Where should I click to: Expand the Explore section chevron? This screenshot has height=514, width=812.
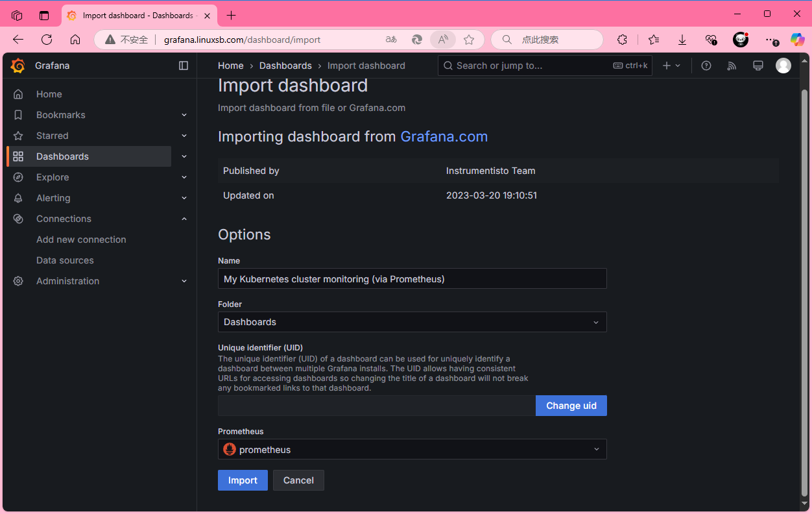tap(184, 177)
